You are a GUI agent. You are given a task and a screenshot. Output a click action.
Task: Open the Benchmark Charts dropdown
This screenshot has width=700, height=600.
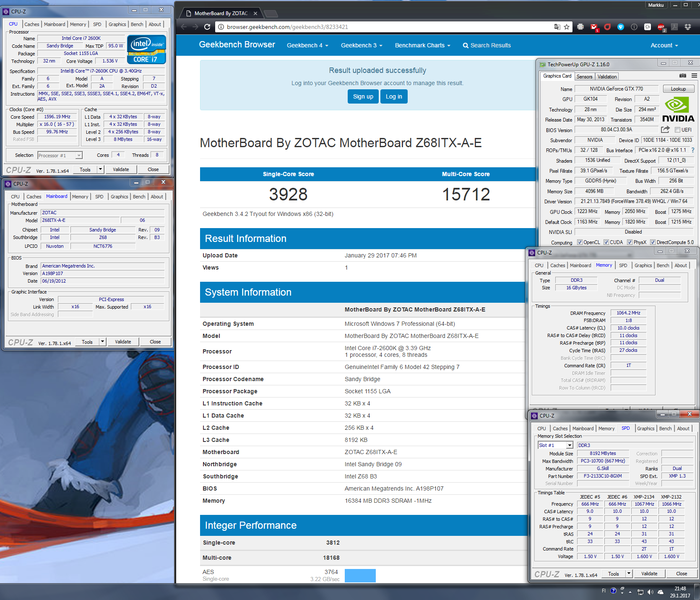point(422,45)
